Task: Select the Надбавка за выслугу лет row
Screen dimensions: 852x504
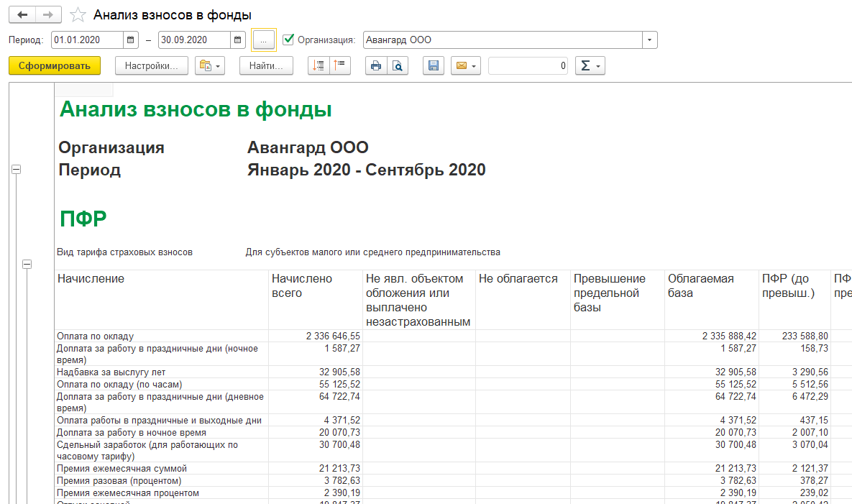Action: coord(111,372)
